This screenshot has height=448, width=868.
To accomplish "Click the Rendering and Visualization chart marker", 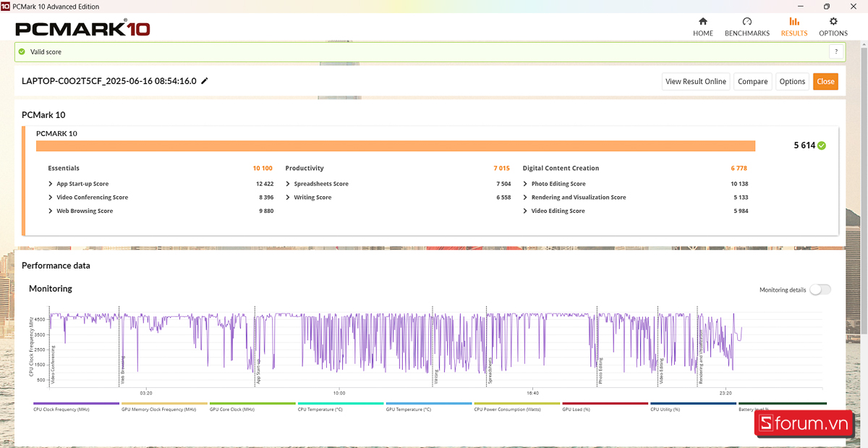I will point(700,356).
